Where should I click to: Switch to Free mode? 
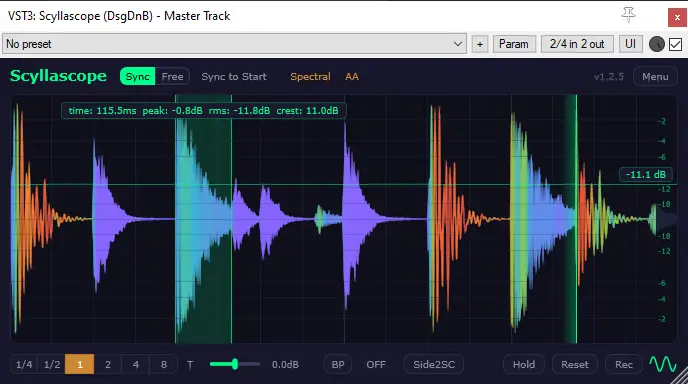[x=172, y=76]
